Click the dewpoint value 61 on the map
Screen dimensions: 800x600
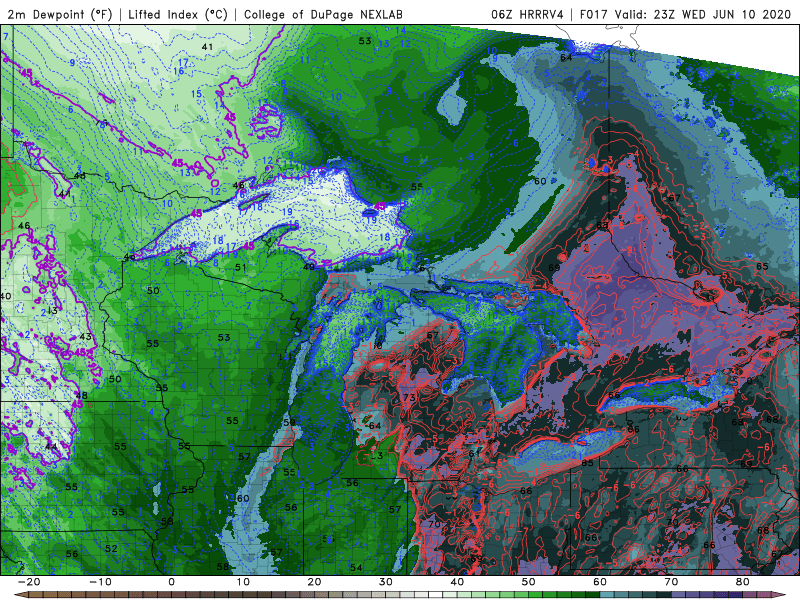click(x=474, y=453)
